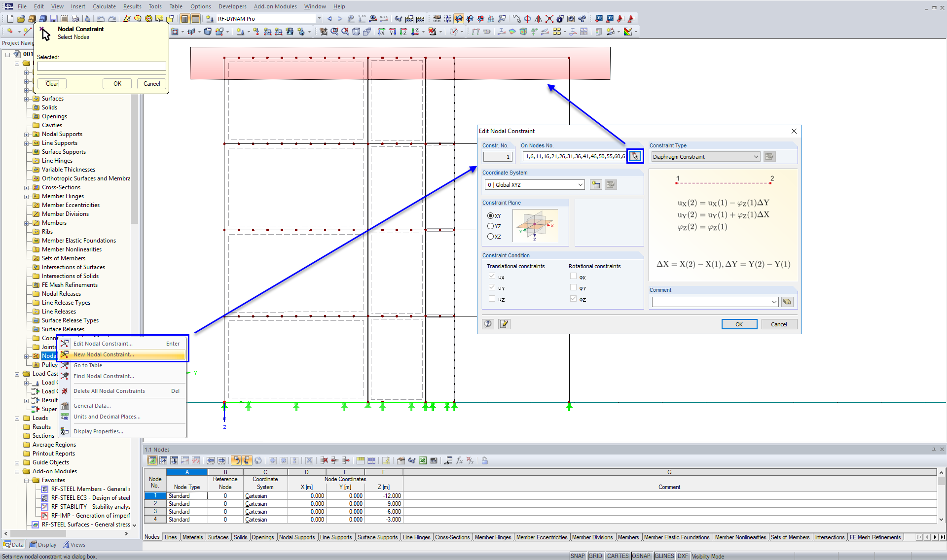Select nodes using the pick button next to On Nodes No.

pos(635,156)
